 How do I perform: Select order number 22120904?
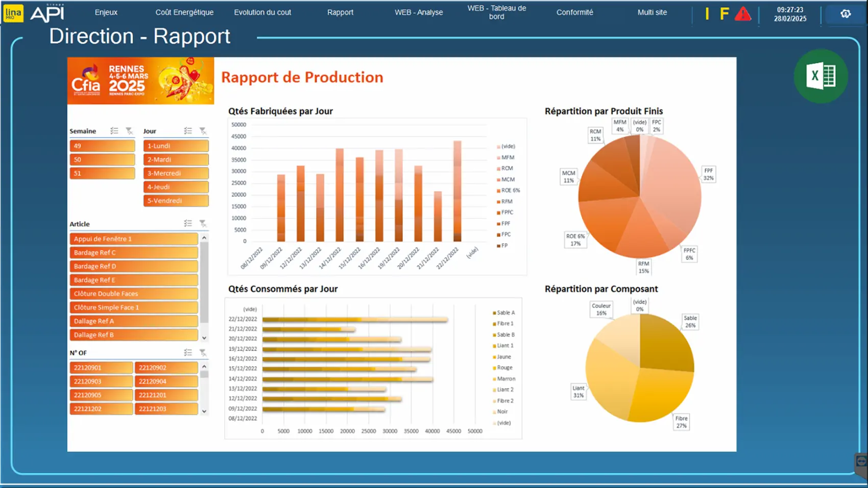[166, 381]
